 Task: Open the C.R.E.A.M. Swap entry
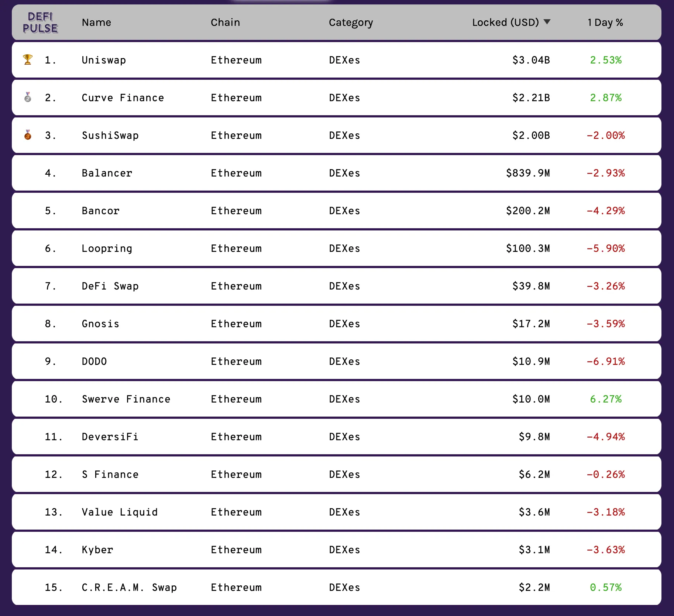pyautogui.click(x=129, y=588)
